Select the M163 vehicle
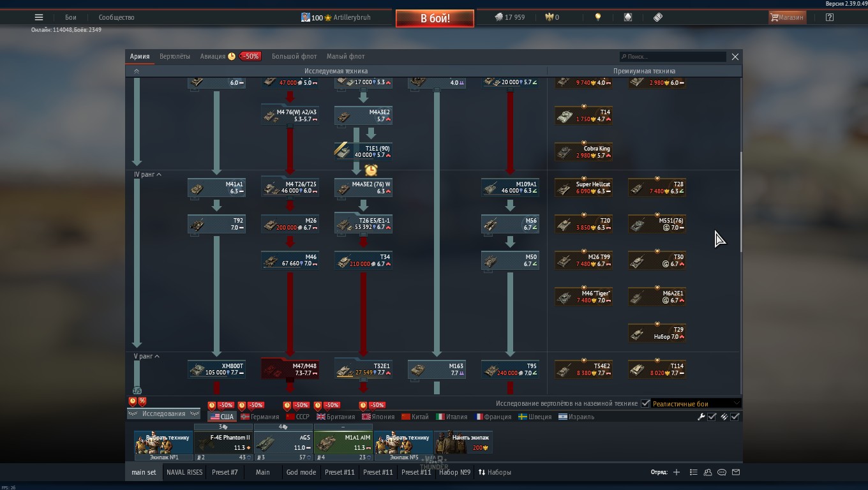Screen dimensions: 868x490 437,369
